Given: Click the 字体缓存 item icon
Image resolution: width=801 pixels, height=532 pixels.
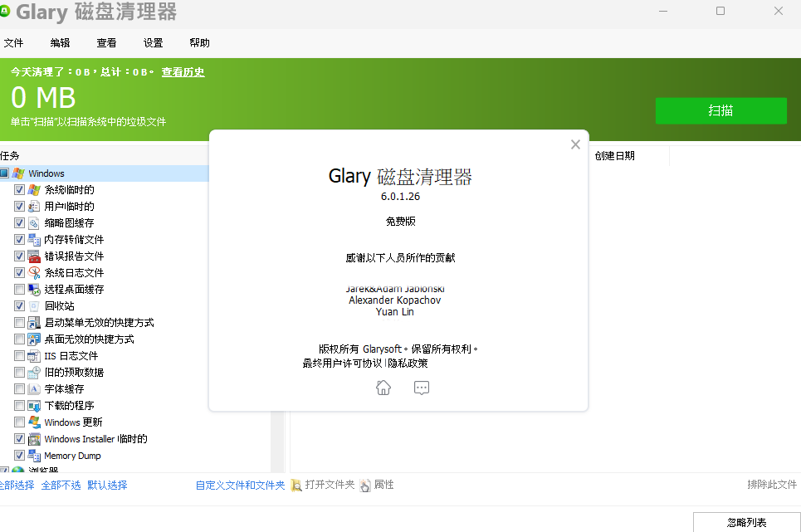Looking at the screenshot, I should (34, 389).
